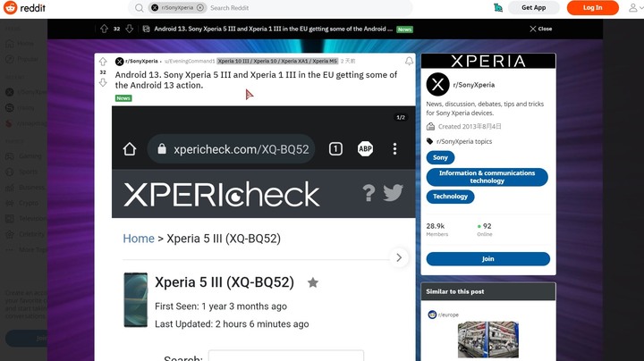Image resolution: width=644 pixels, height=361 pixels.
Task: Open the user account dropdown menu
Action: click(x=636, y=8)
